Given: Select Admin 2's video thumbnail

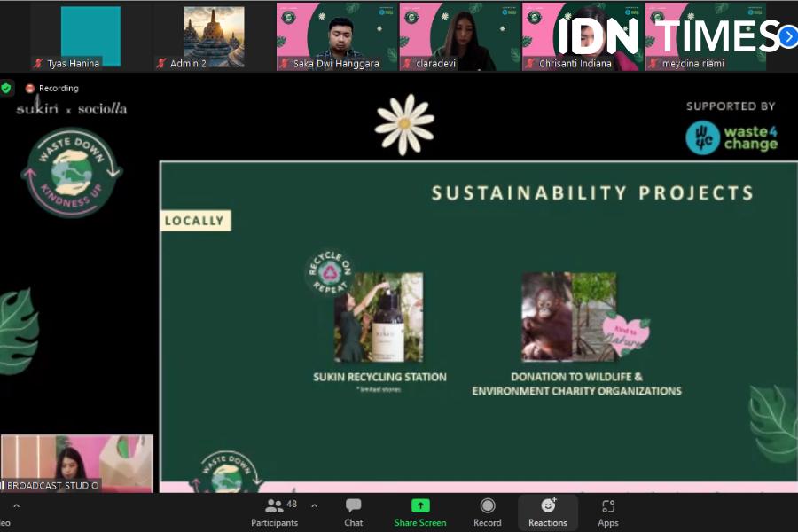Looking at the screenshot, I should coord(214,36).
